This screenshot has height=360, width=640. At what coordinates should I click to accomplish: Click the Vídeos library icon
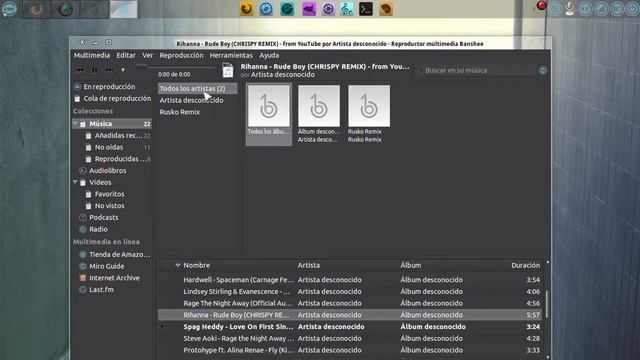(x=83, y=182)
